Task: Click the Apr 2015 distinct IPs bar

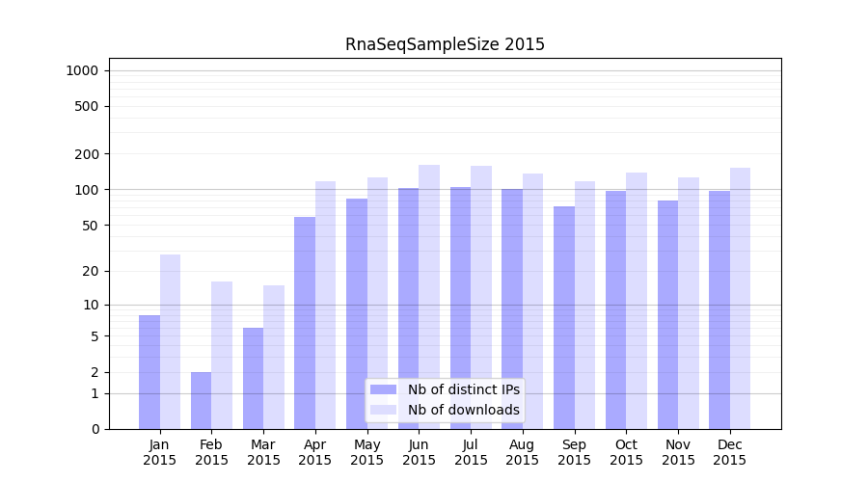Action: tap(305, 323)
